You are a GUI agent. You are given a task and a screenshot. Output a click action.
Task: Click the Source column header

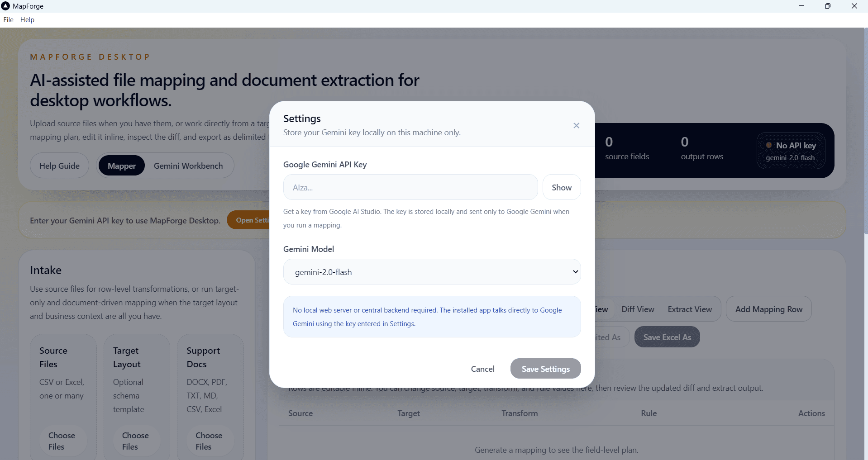(x=300, y=413)
